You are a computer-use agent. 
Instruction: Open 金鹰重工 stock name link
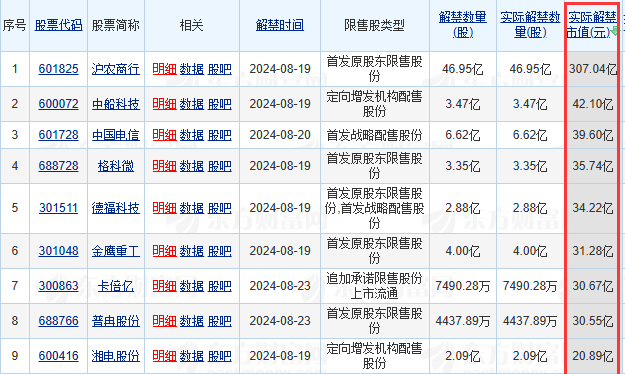116,251
